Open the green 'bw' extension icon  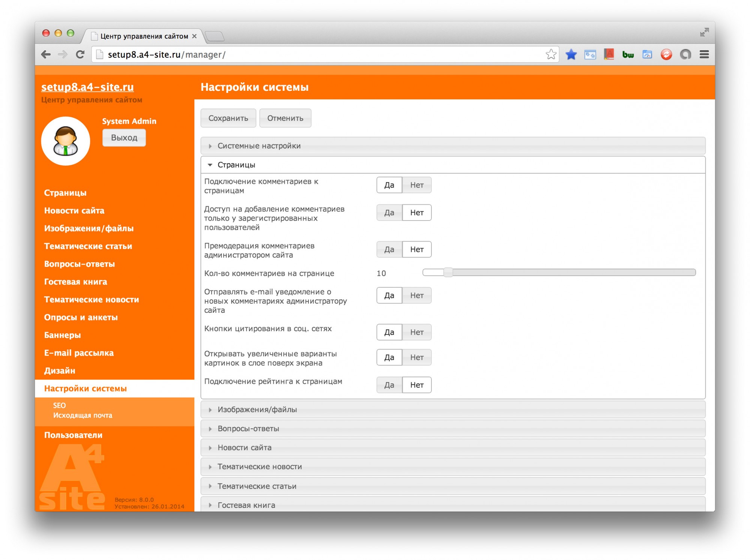(628, 55)
